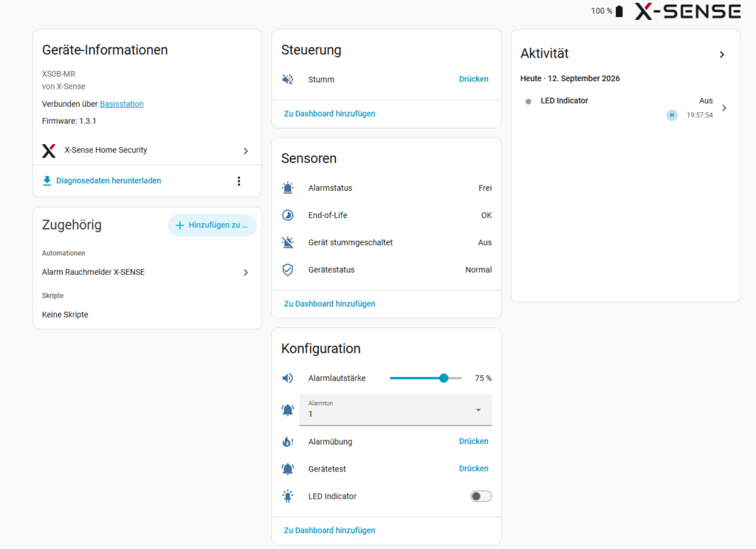This screenshot has height=549, width=756.
Task: Expand the Aktivität panel with its chevron
Action: tap(722, 55)
